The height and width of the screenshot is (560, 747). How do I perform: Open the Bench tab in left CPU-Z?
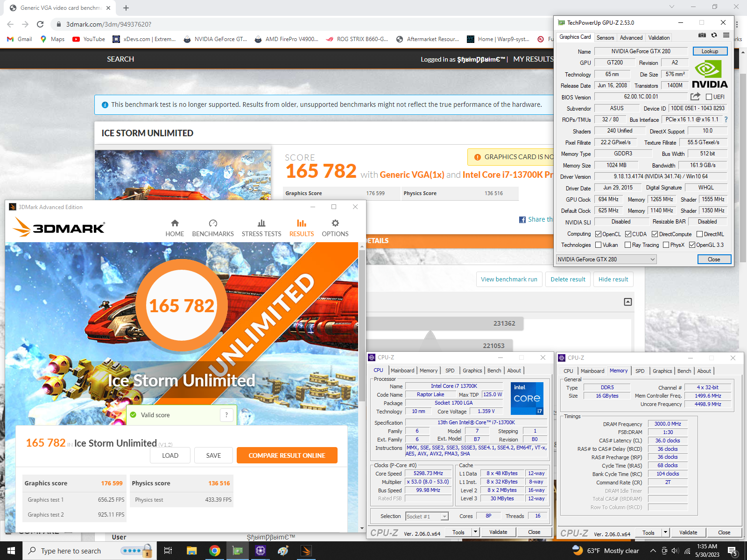click(494, 371)
